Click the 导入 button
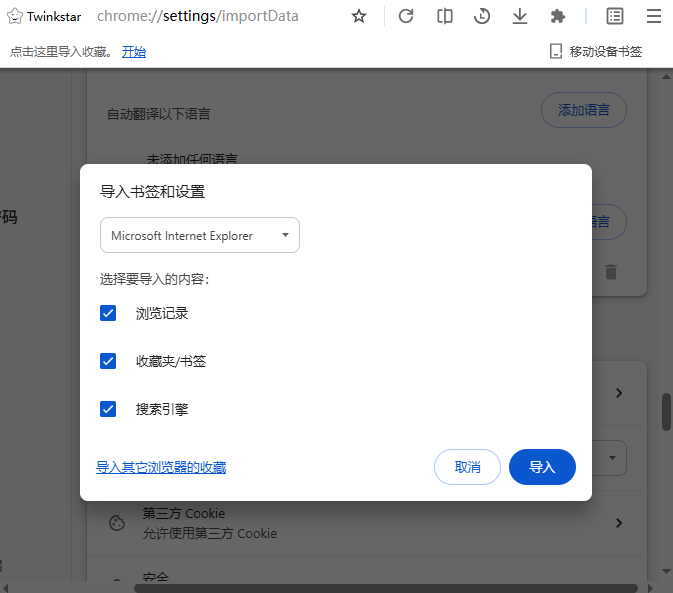 tap(542, 467)
